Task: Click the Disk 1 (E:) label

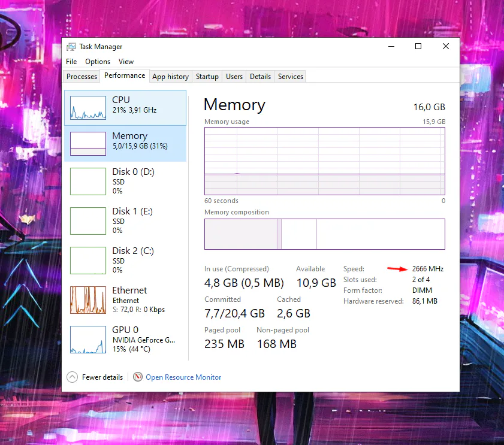Action: pyautogui.click(x=132, y=211)
